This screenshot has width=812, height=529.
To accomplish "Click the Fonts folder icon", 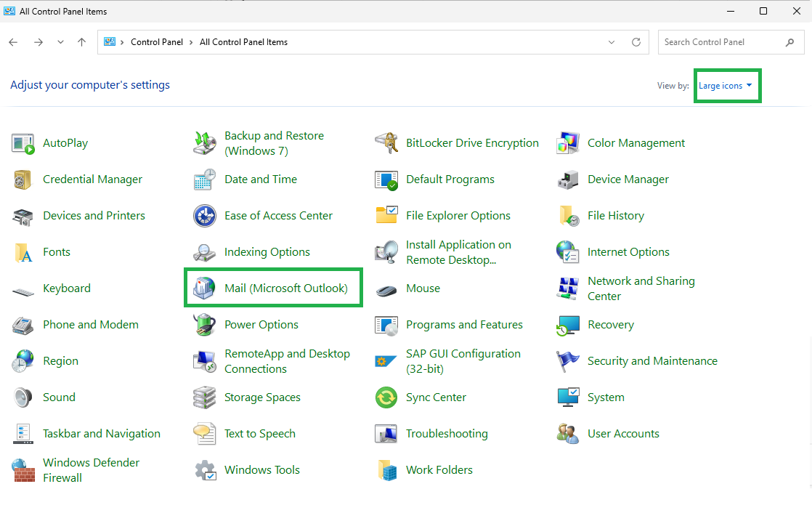I will pyautogui.click(x=23, y=252).
